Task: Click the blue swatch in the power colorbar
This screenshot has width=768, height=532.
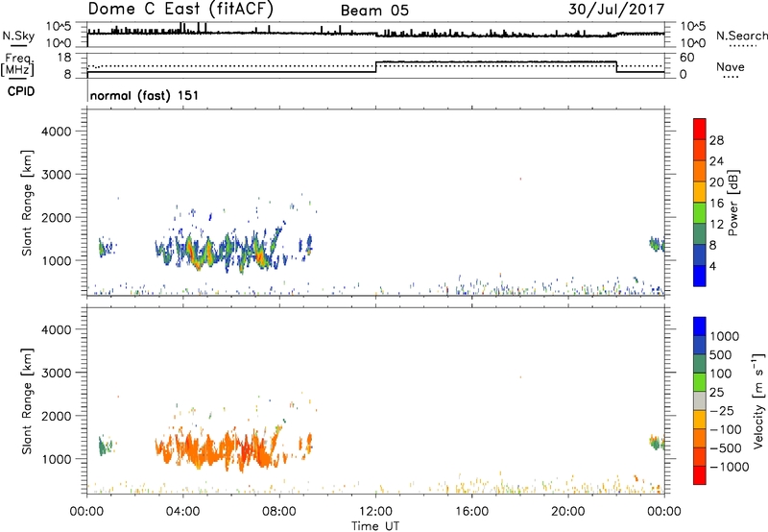Action: (700, 276)
